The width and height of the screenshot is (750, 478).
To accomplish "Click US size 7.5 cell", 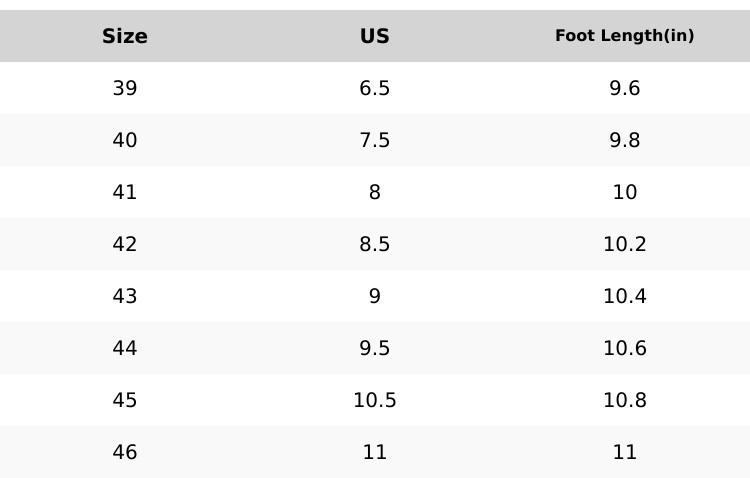I will click(375, 140).
